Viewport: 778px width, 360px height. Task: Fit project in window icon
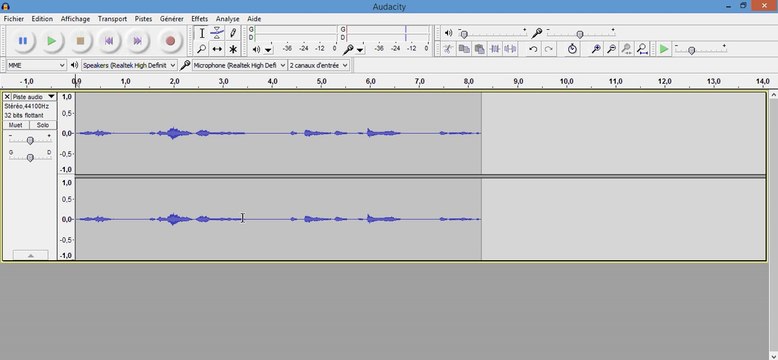tap(642, 49)
